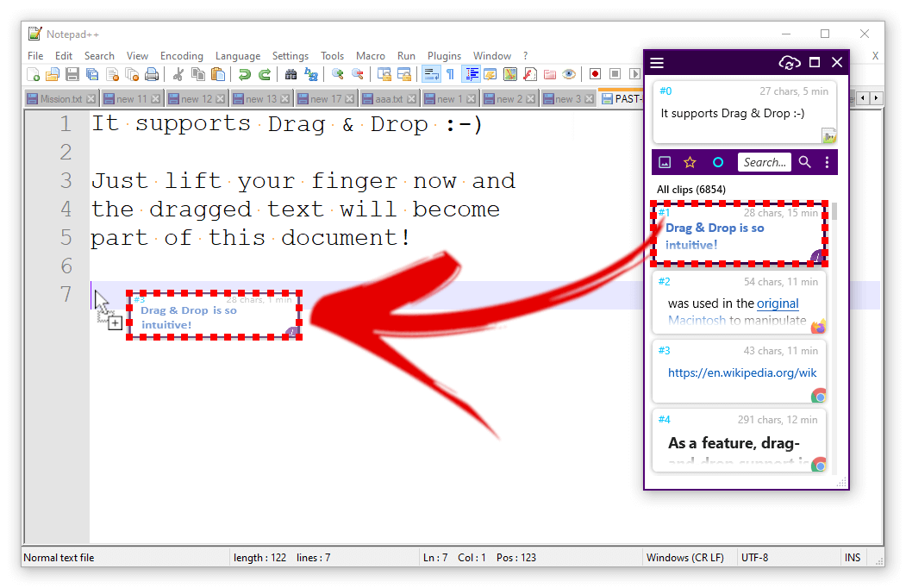The width and height of the screenshot is (906, 588).
Task: Toggle the favorites star filter
Action: (x=690, y=162)
